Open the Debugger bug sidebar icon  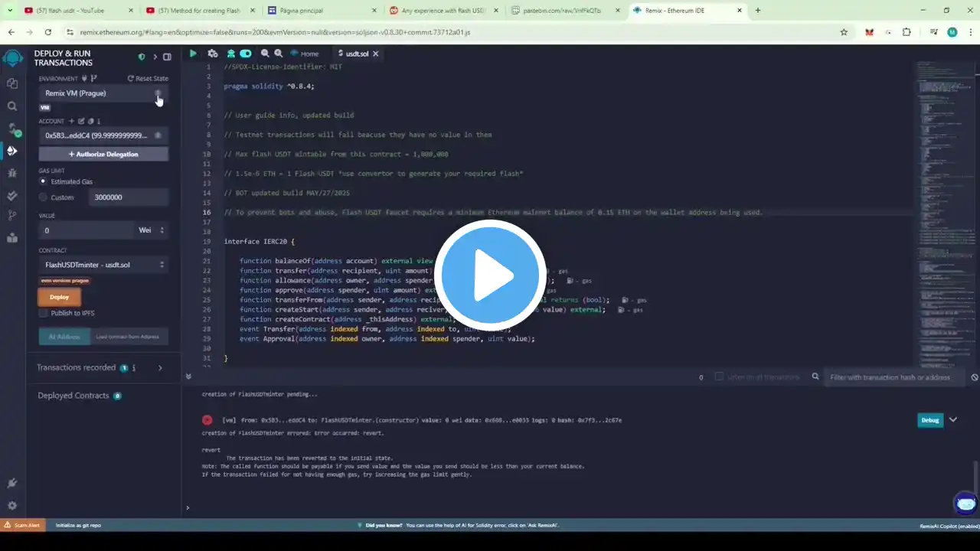pyautogui.click(x=12, y=173)
